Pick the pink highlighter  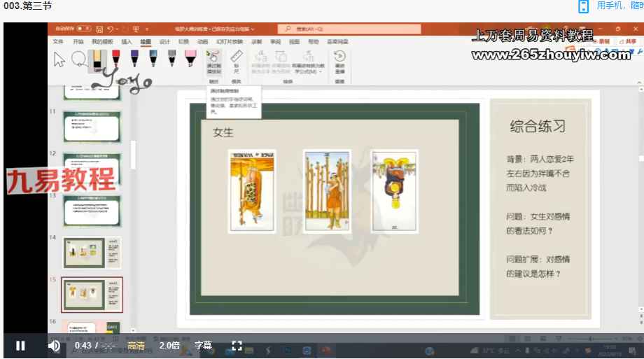(190, 58)
